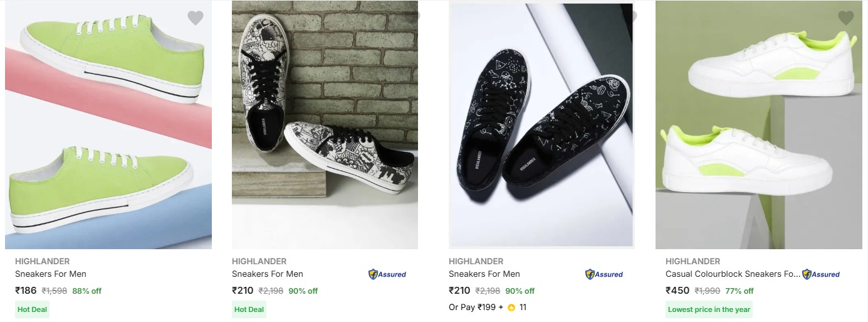Click Assured badge on black doodle sneakers
The height and width of the screenshot is (322, 868).
point(604,274)
